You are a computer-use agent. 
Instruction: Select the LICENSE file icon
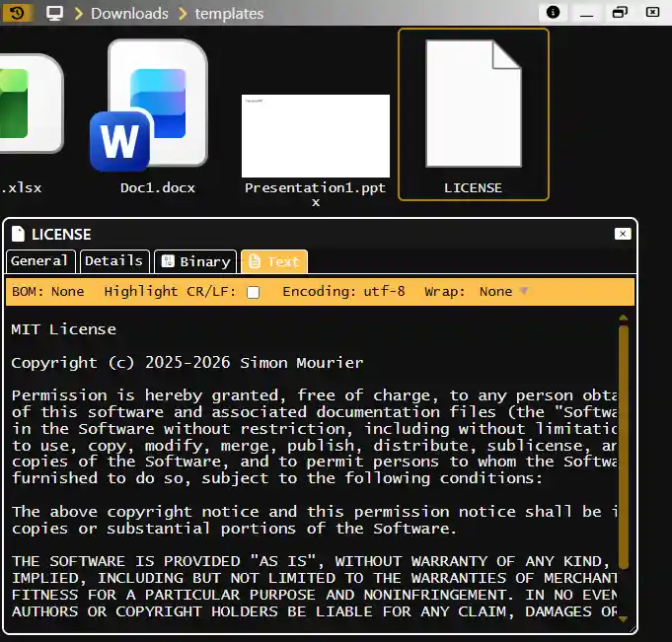[x=474, y=104]
